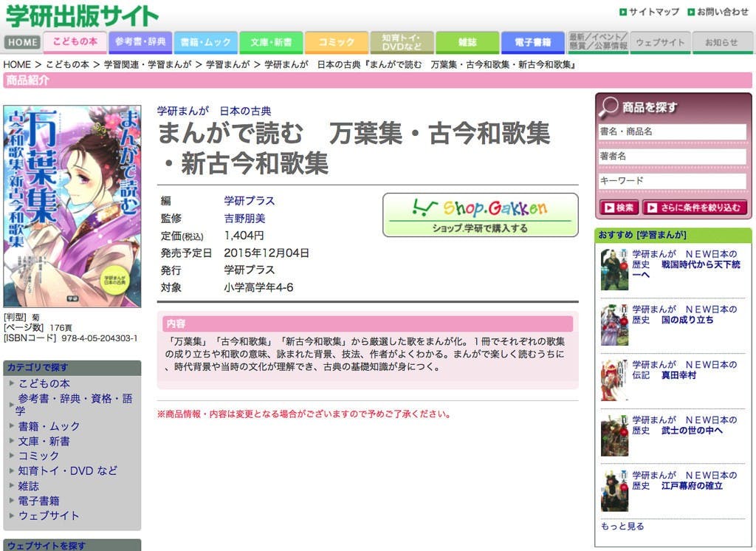
Task: Click the 学研出版サイト logo
Action: pyautogui.click(x=81, y=16)
